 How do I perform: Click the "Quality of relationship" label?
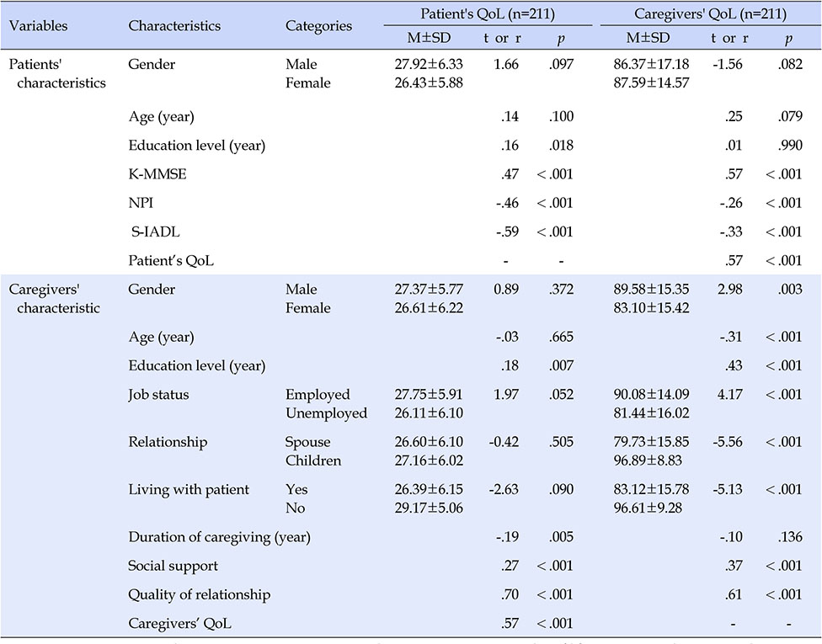(200, 594)
